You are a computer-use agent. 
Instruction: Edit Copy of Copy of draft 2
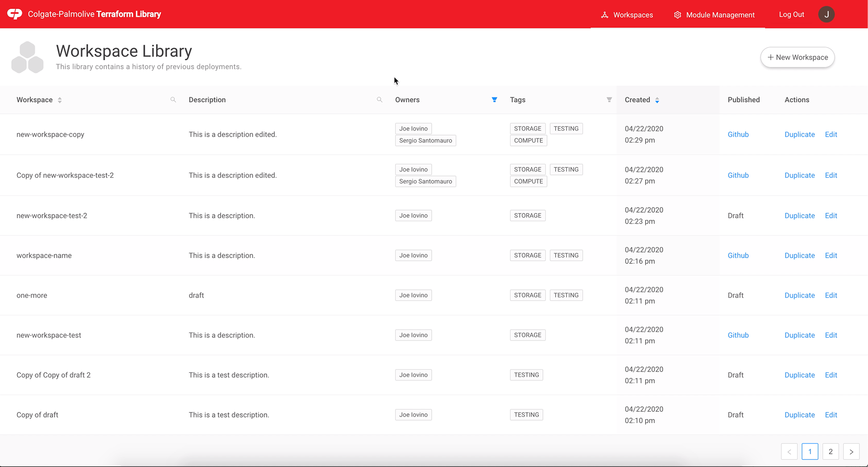pyautogui.click(x=831, y=375)
